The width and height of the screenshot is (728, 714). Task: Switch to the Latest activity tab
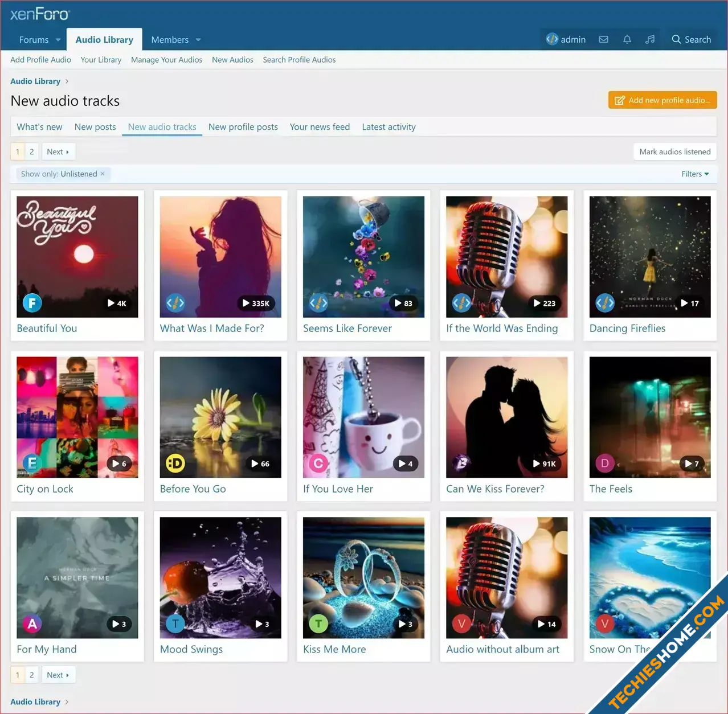point(388,127)
